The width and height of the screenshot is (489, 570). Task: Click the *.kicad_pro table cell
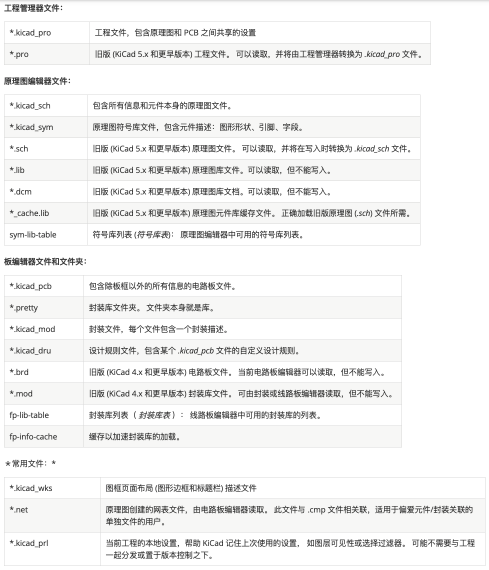(47, 33)
